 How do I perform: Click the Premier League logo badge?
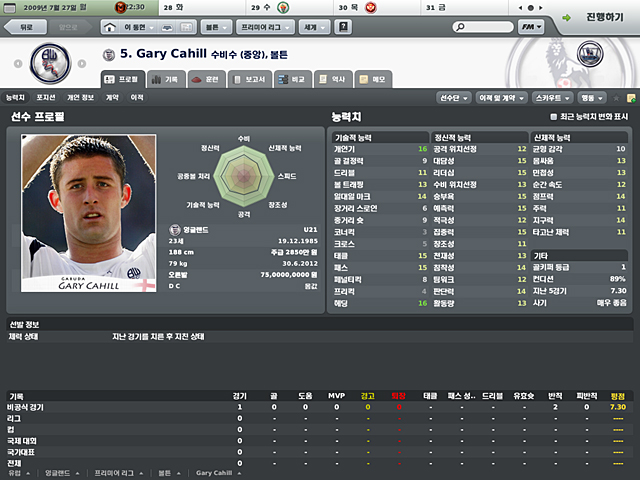[590, 54]
